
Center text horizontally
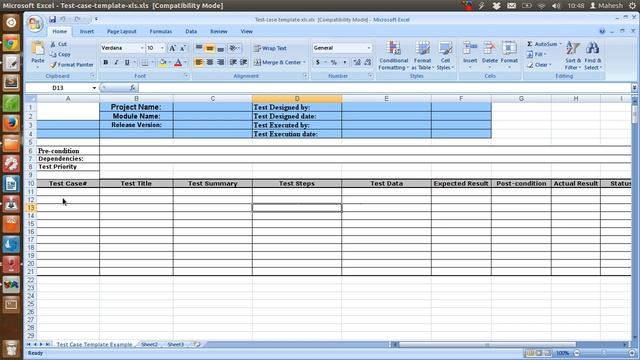pos(210,62)
